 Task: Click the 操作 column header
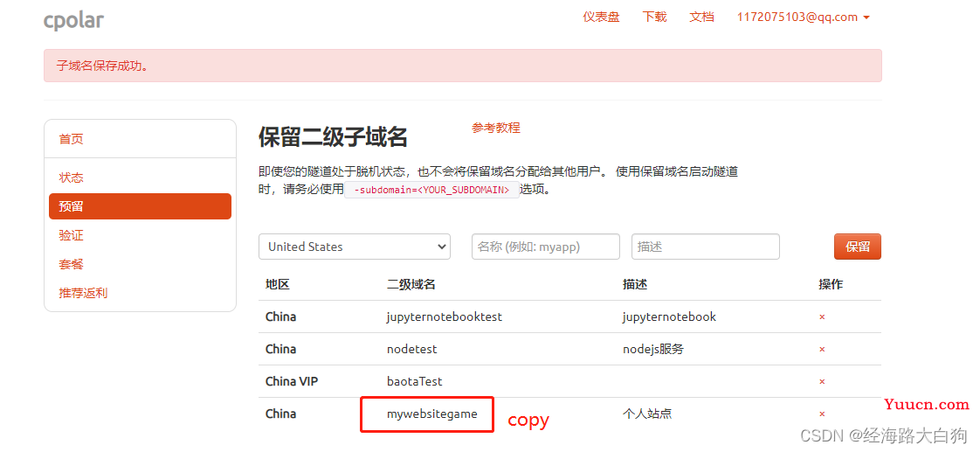tap(831, 284)
